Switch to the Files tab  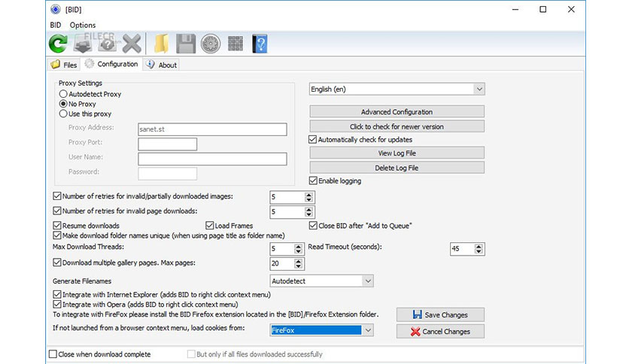pos(64,65)
